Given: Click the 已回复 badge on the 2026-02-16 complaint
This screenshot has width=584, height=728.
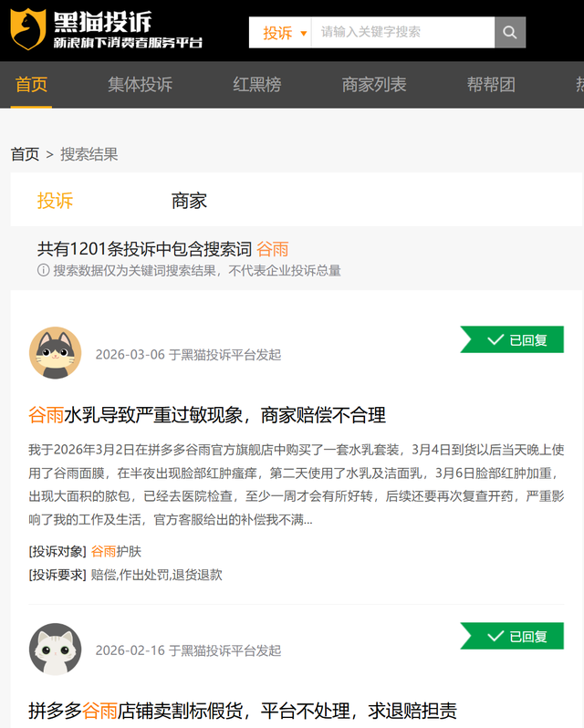Looking at the screenshot, I should (512, 636).
